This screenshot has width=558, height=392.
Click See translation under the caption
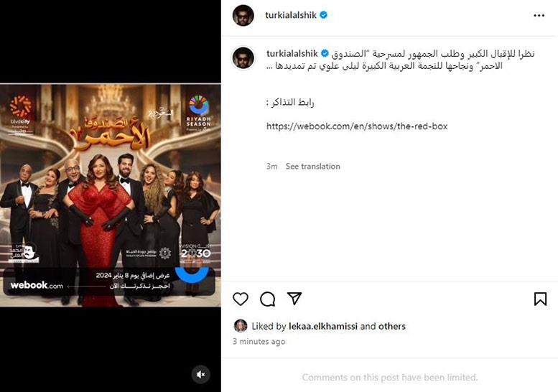coord(313,166)
